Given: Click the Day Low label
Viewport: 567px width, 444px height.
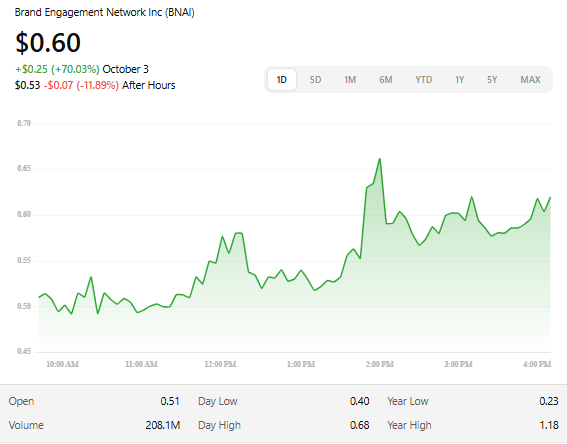Looking at the screenshot, I should 218,401.
